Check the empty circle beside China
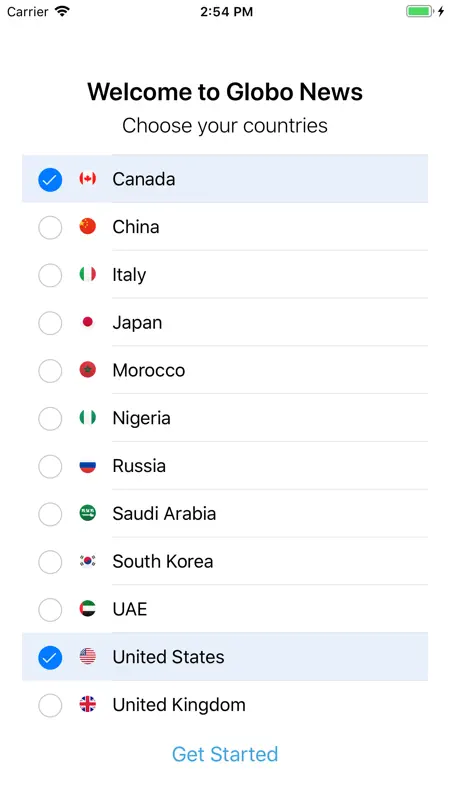Image resolution: width=450 pixels, height=800 pixels. click(x=50, y=228)
